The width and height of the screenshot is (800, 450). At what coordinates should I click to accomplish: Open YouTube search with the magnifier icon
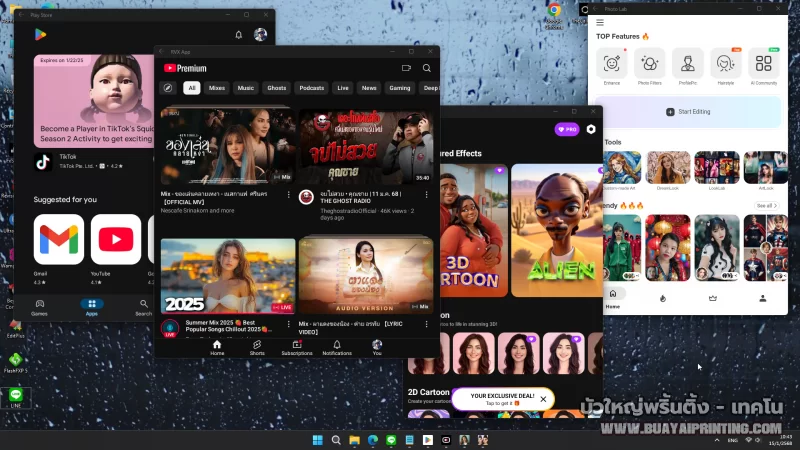click(427, 68)
